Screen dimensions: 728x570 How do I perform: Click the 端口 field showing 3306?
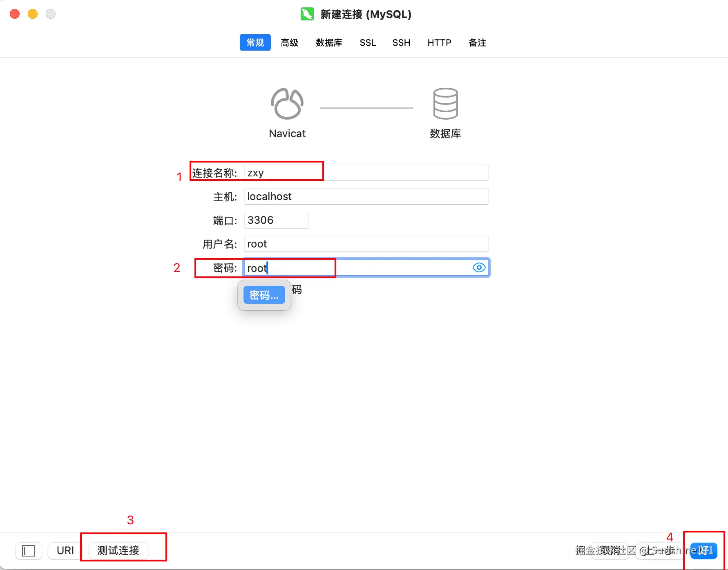(x=276, y=220)
